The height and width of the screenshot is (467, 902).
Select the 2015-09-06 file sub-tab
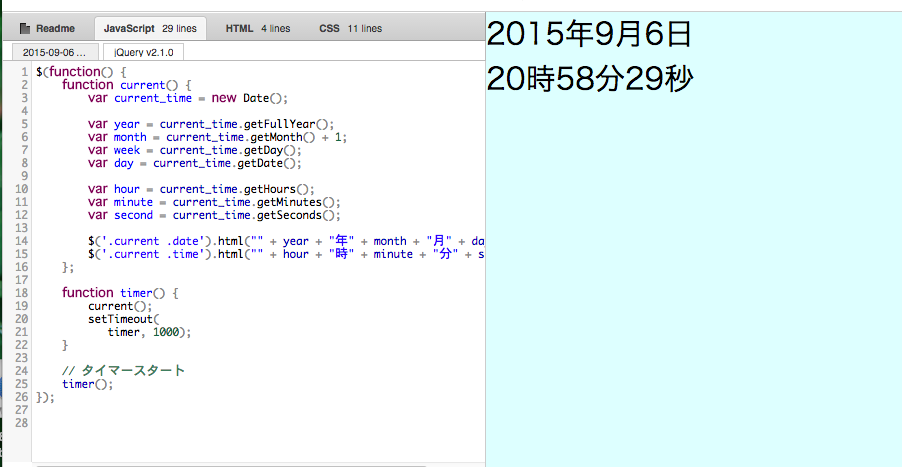54,52
